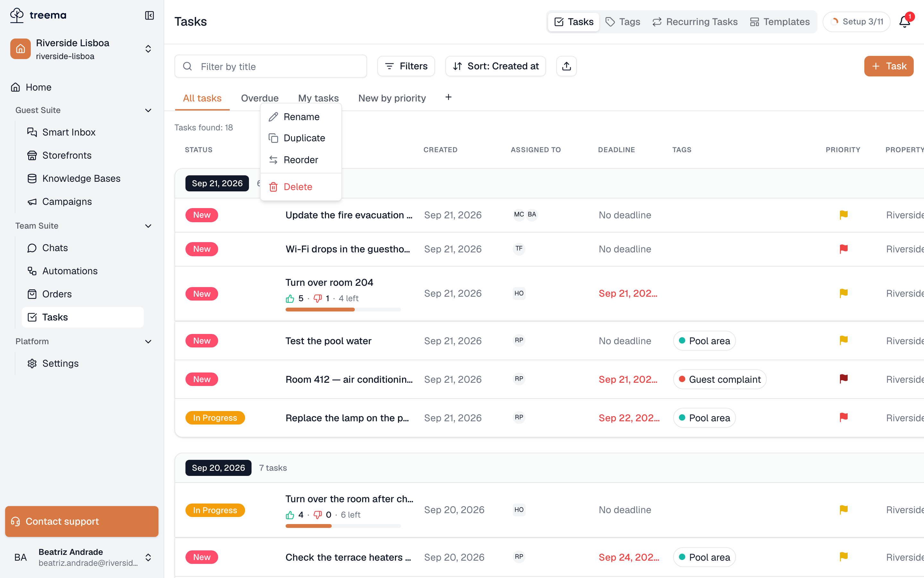Open Orders in sidebar
The width and height of the screenshot is (924, 578).
(83, 294)
